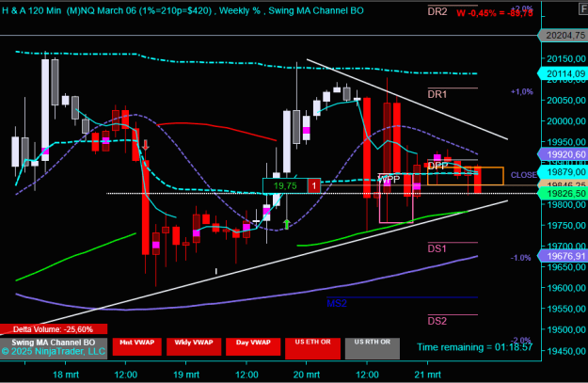Click the DS1 pivot label
588x383 pixels.
point(437,248)
